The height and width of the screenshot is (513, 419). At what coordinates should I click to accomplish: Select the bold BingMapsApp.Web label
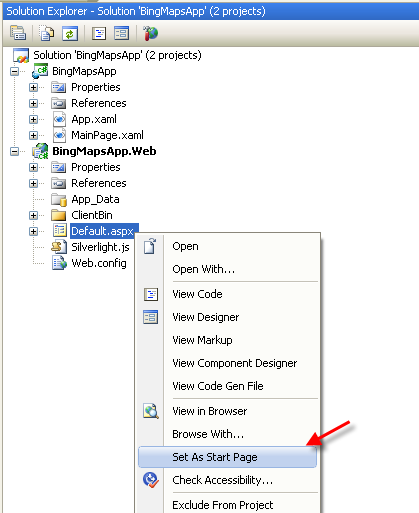pos(104,151)
